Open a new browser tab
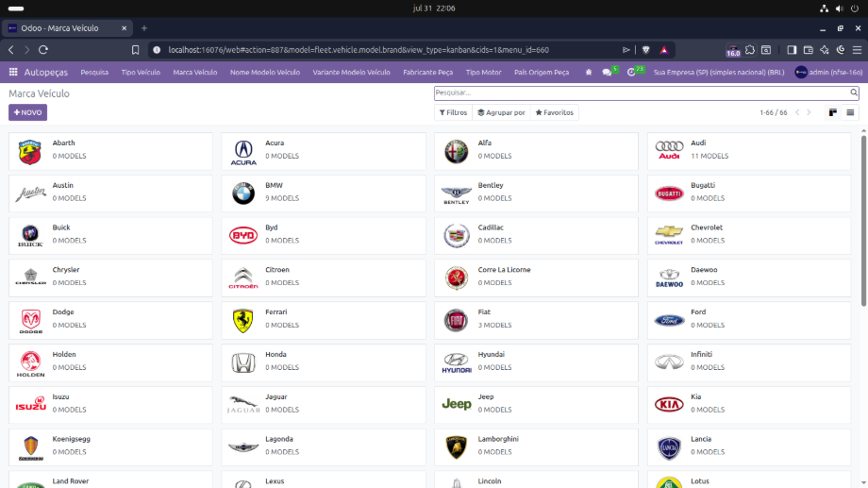The height and width of the screenshot is (488, 868). [x=144, y=28]
